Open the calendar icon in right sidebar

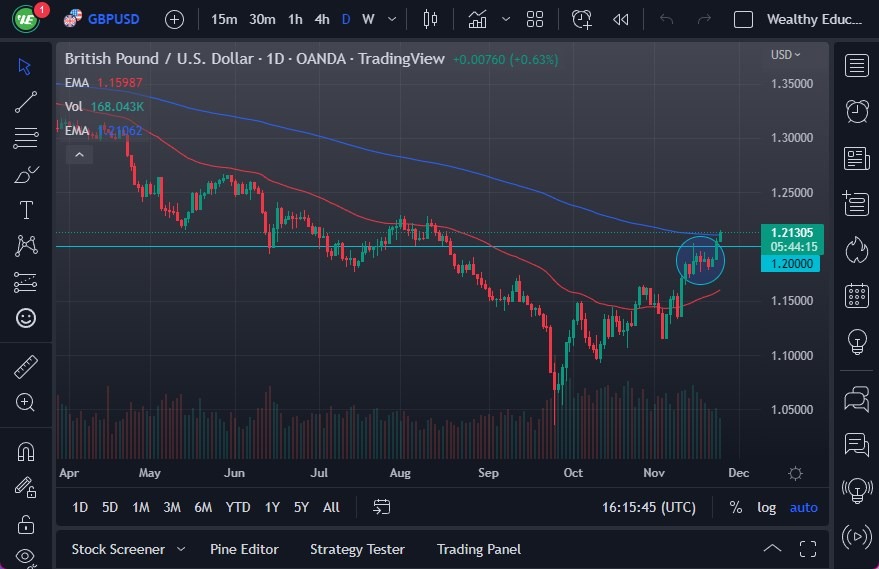pyautogui.click(x=856, y=295)
